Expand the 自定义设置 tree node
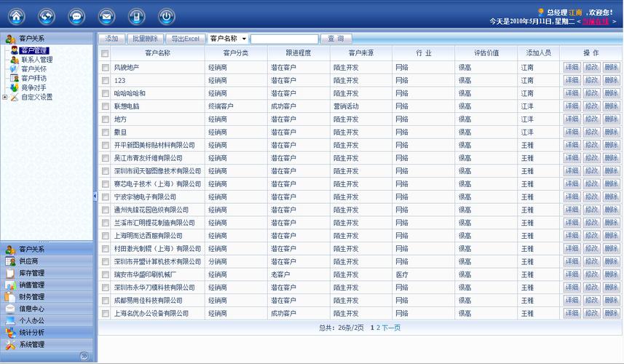The width and height of the screenshot is (624, 364). [5, 97]
